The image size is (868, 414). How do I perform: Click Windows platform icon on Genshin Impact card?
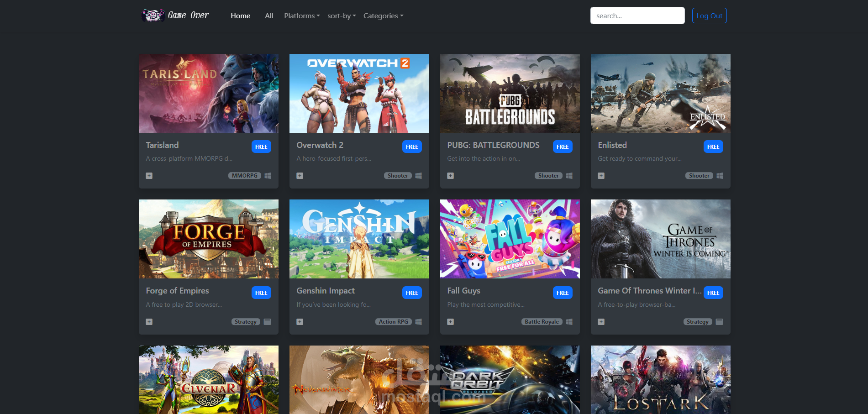[419, 322]
